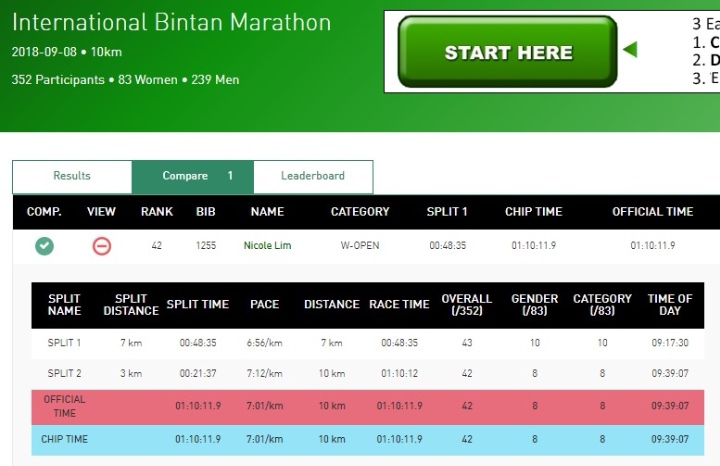Click the W-OPEN category cell
720x466 pixels.
[360, 246]
